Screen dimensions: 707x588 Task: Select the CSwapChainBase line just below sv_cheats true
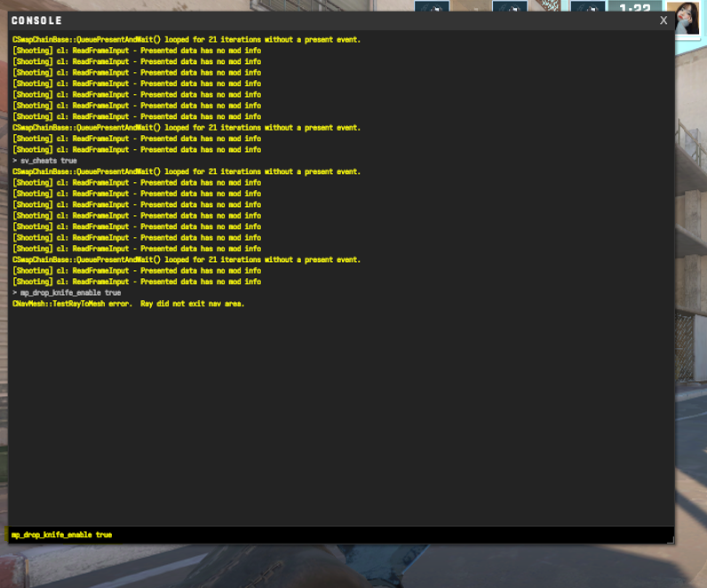tap(187, 171)
